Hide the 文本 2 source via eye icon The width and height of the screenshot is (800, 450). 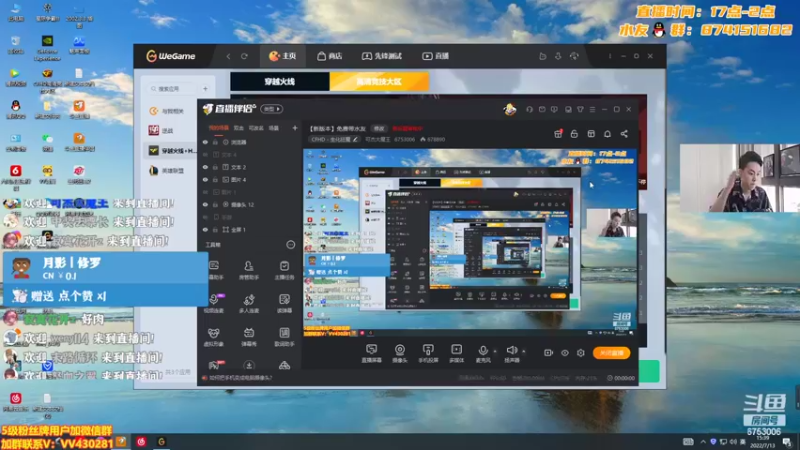206,167
